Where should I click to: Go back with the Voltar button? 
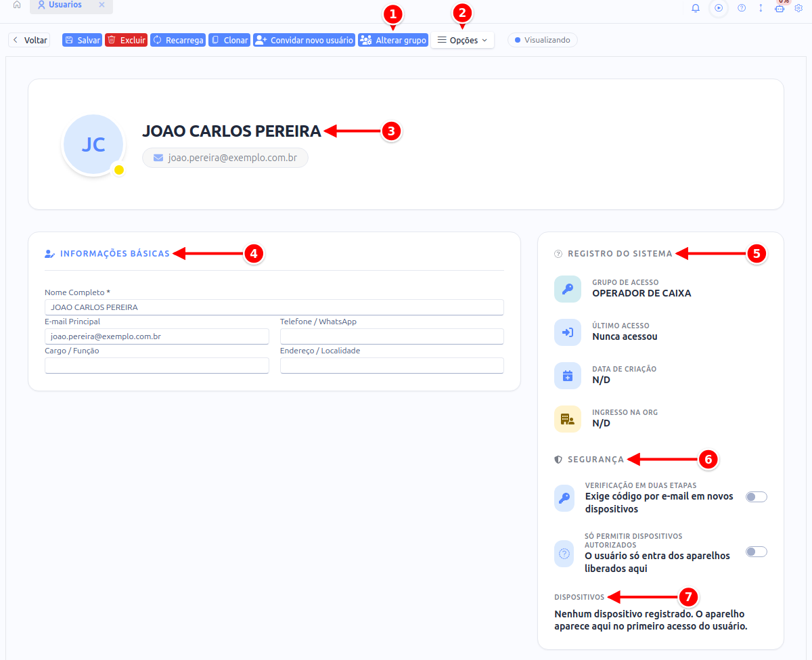click(29, 40)
